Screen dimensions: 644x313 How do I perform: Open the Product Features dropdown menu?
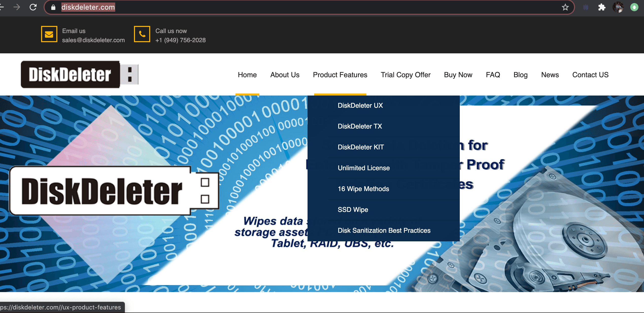[x=340, y=75]
